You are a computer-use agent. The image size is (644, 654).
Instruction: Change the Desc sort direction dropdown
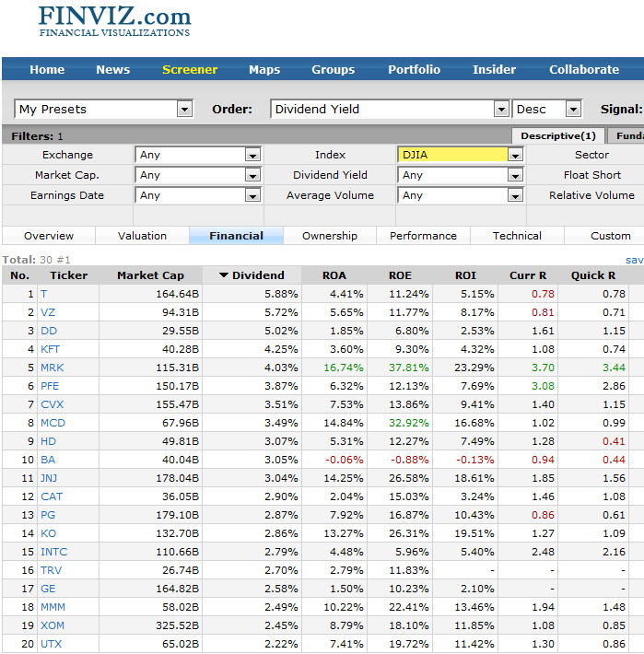click(x=546, y=110)
